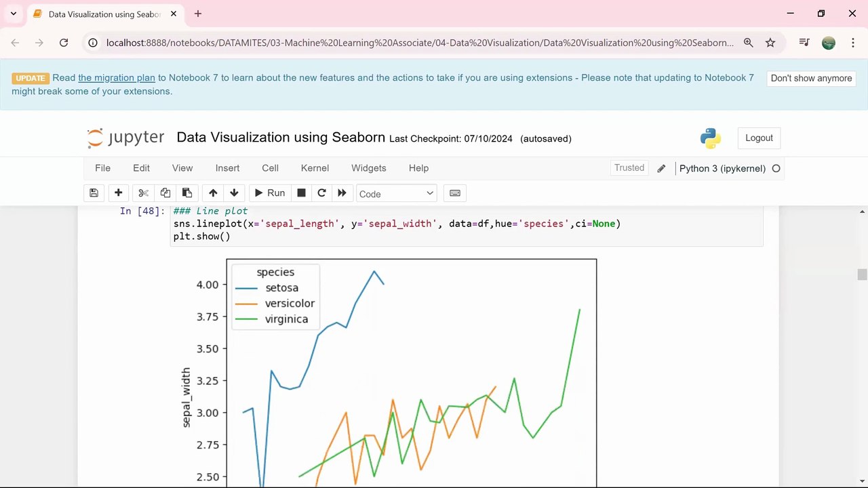Open the File menu
This screenshot has height=488, width=868.
click(x=102, y=168)
